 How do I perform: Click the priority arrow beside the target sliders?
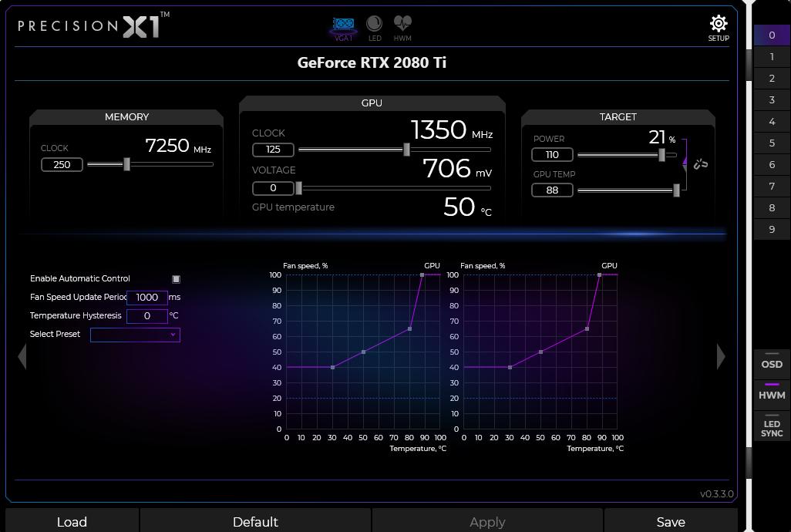click(685, 161)
